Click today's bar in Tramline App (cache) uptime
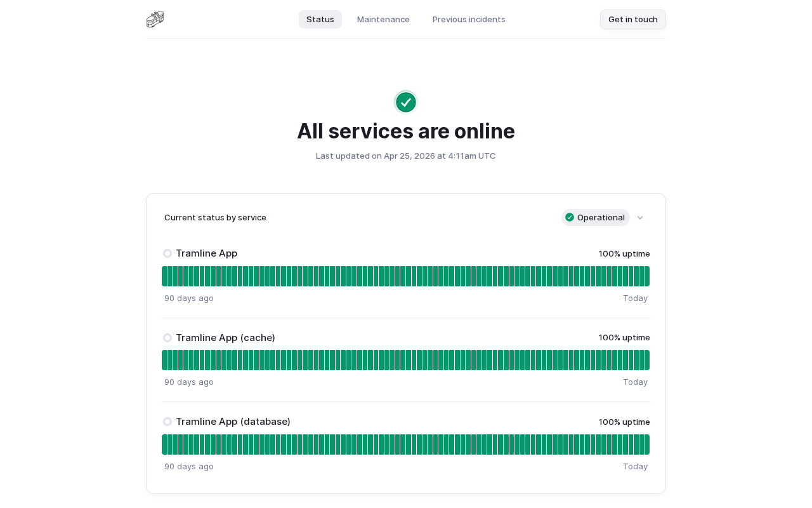 [x=647, y=360]
